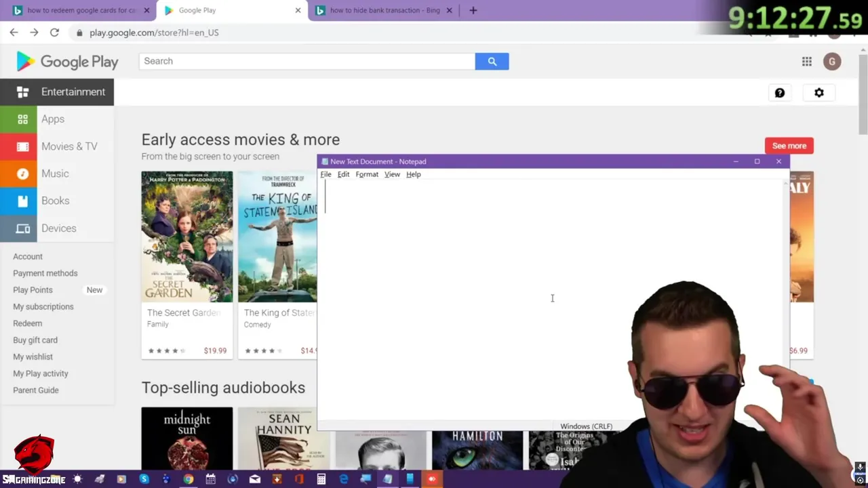868x488 pixels.
Task: Go back with the browser back arrow
Action: 14,33
